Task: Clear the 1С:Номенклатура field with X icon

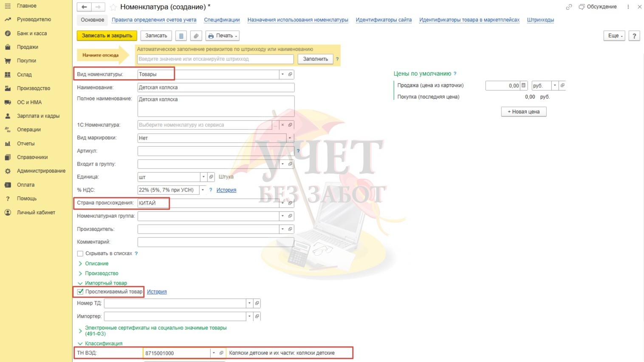Action: pos(282,125)
